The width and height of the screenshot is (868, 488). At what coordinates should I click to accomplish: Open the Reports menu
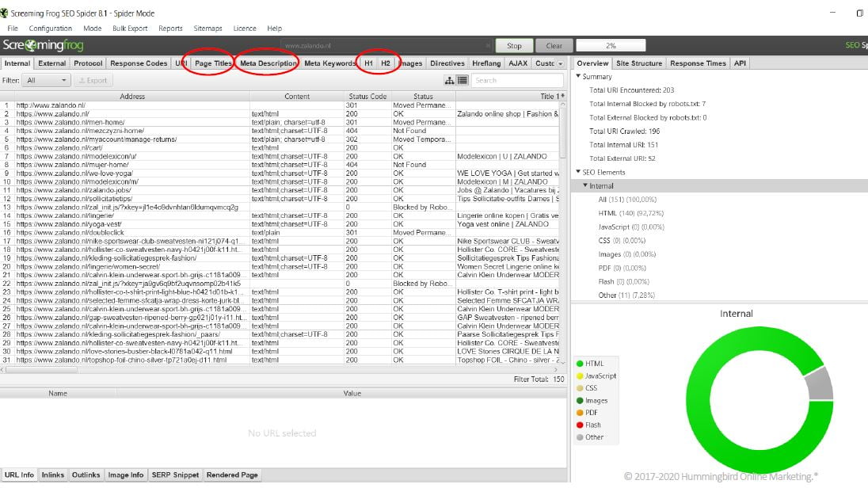pos(170,29)
